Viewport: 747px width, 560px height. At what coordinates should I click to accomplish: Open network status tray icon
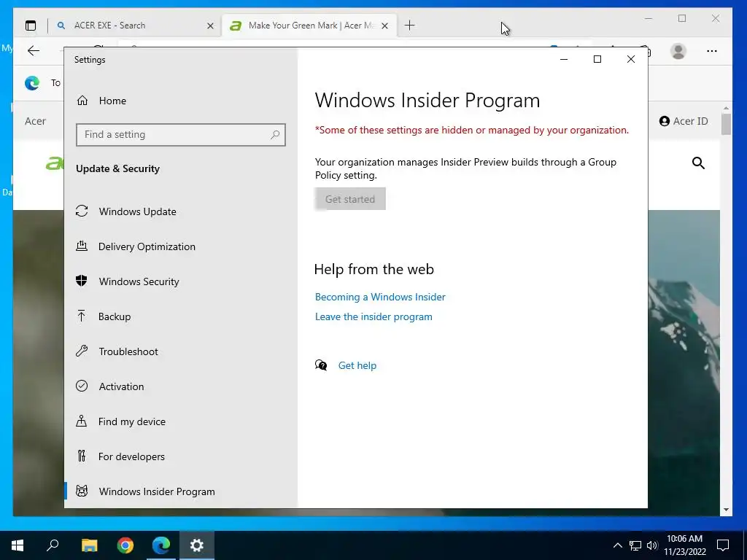click(x=635, y=545)
